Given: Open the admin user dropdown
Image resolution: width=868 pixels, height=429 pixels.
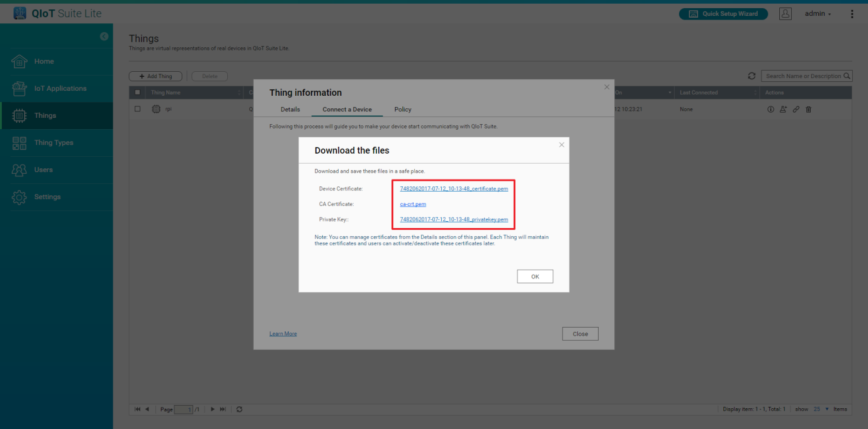Looking at the screenshot, I should click(x=818, y=14).
